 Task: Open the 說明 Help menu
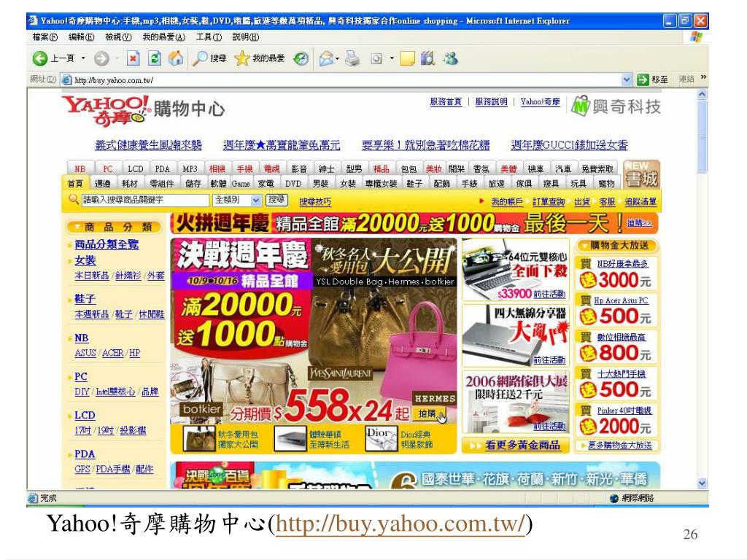pyautogui.click(x=246, y=36)
